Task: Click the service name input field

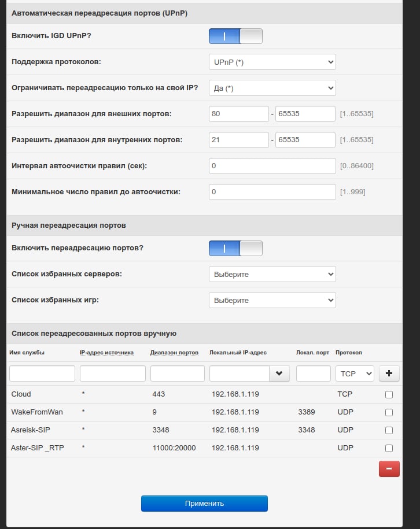Action: pyautogui.click(x=42, y=373)
